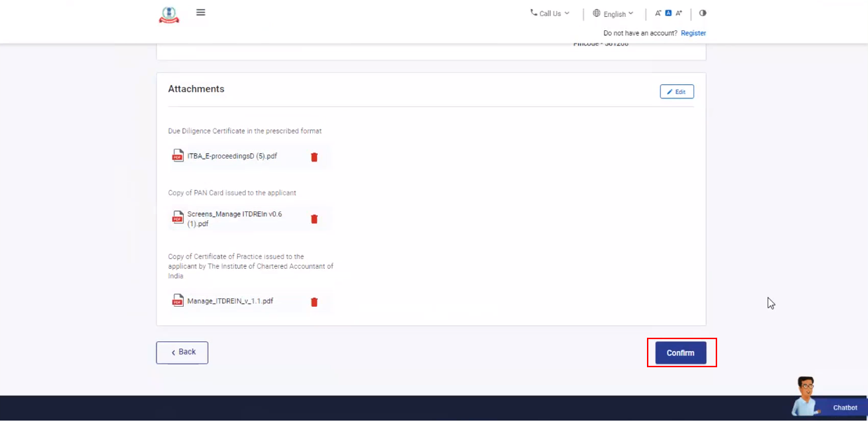Screen dimensions: 868x422
Task: Open the ITBA_E-proceedingsD (5).pdf file
Action: [232, 156]
